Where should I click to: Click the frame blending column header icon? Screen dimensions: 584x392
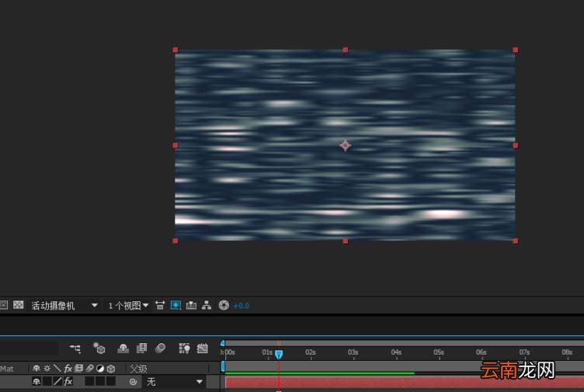click(78, 369)
